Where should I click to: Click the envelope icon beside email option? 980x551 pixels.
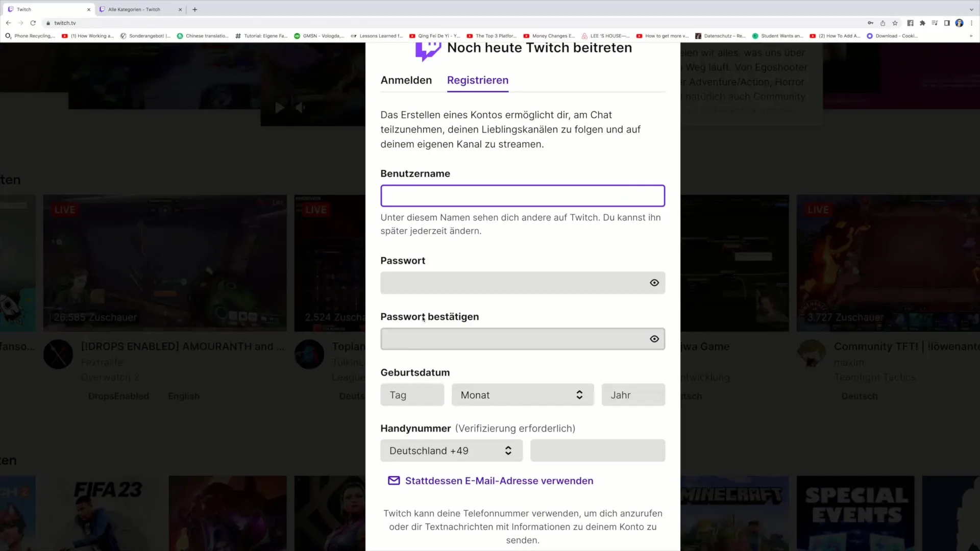click(394, 481)
